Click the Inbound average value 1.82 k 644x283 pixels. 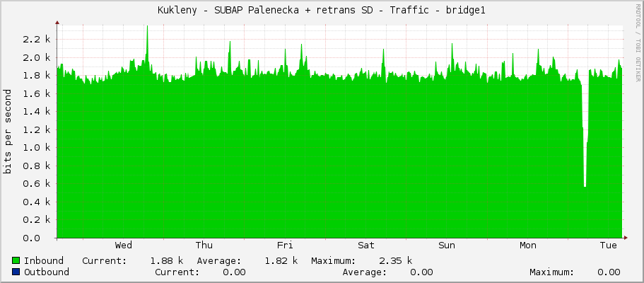pyautogui.click(x=281, y=261)
